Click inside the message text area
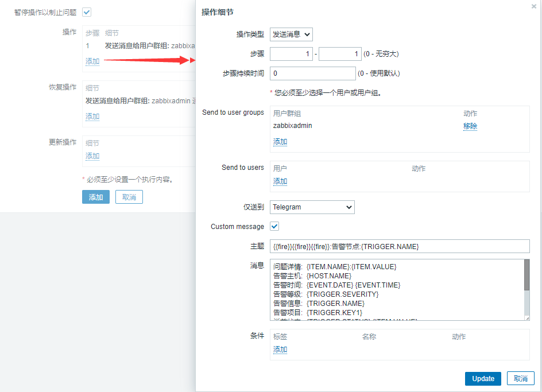This screenshot has height=392, width=542. pyautogui.click(x=397, y=290)
